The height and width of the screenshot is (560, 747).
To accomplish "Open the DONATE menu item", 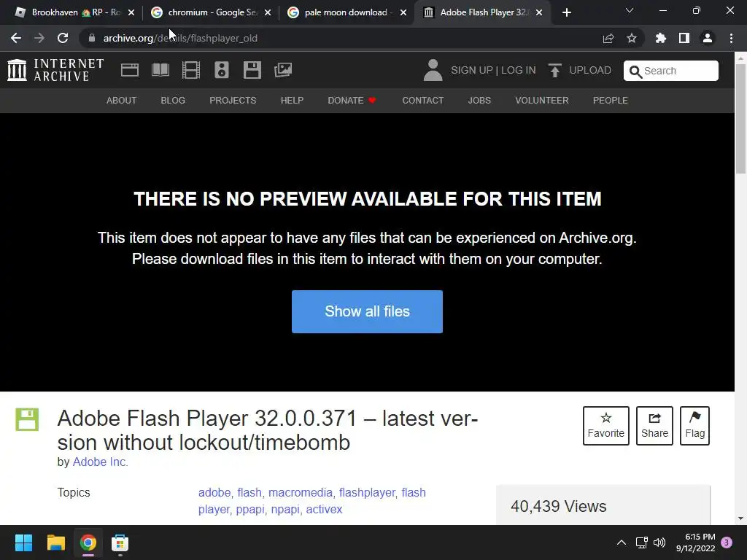I will (x=352, y=101).
